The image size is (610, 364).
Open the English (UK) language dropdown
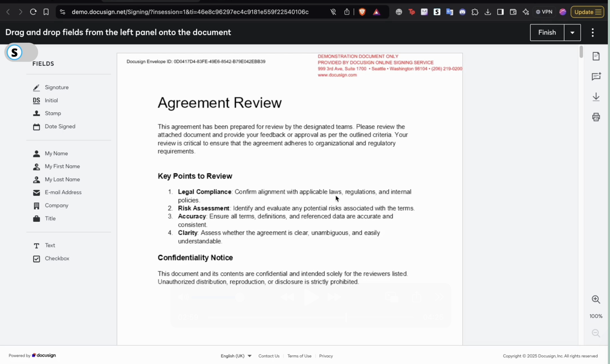coord(236,356)
